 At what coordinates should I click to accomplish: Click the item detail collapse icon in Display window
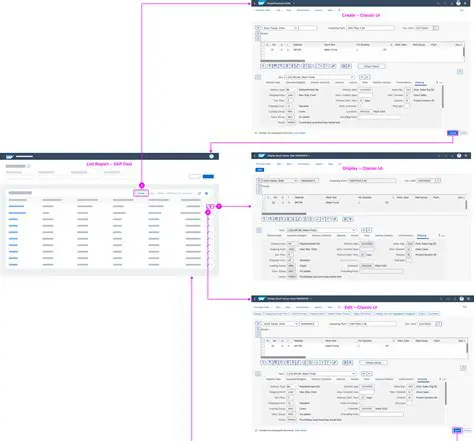259,230
